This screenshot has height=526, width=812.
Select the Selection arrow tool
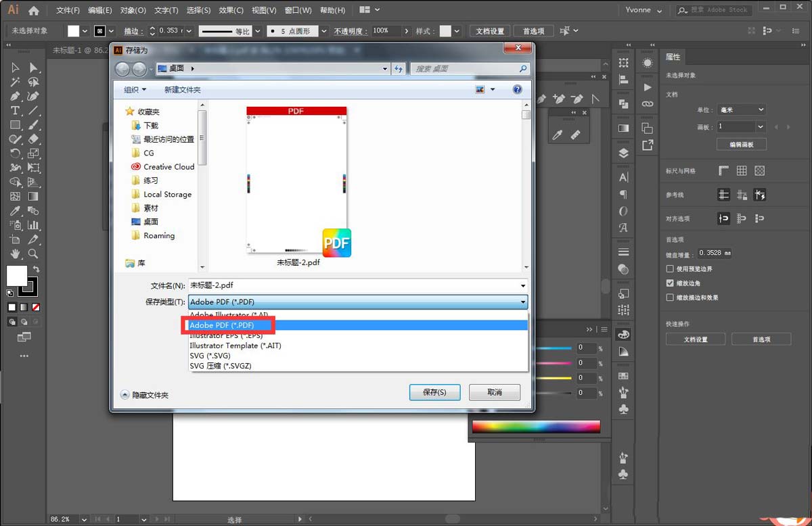point(14,68)
